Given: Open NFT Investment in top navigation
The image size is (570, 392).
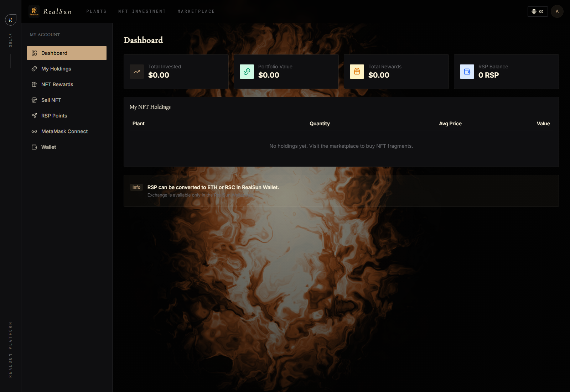Looking at the screenshot, I should coord(142,11).
